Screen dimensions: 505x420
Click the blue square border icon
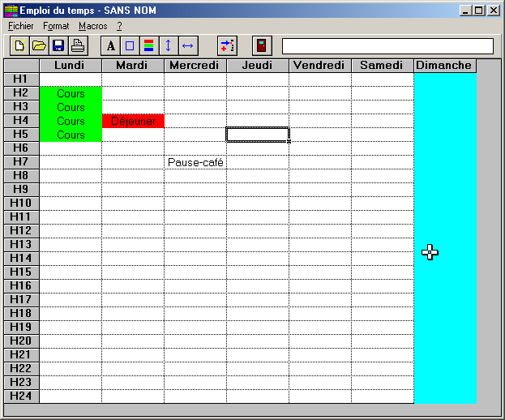[130, 45]
